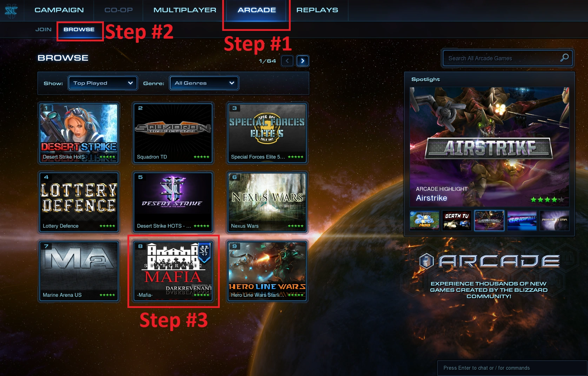Open the Hero Line Wars game tile
The image size is (588, 376).
(267, 271)
